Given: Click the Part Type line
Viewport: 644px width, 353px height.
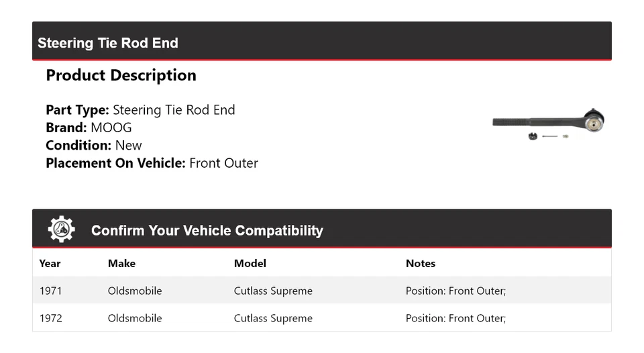Looking at the screenshot, I should click(140, 110).
